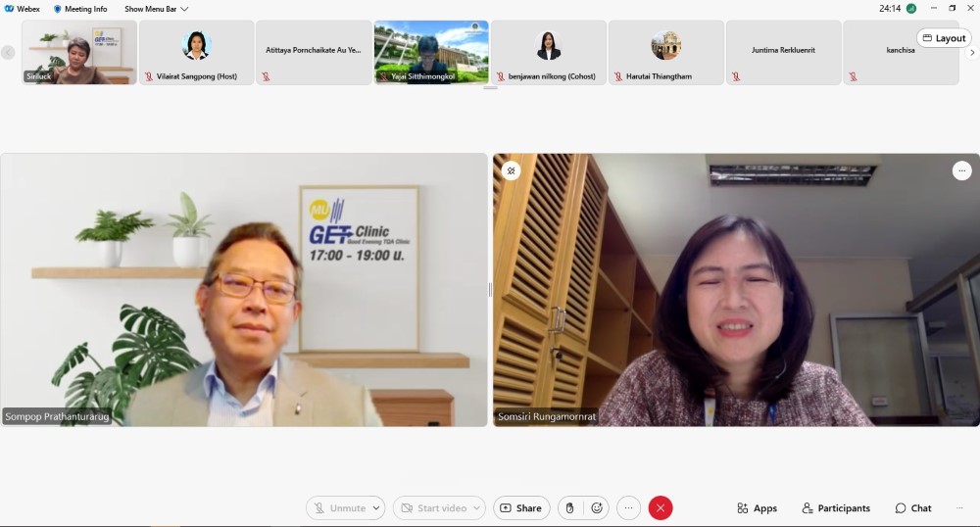The width and height of the screenshot is (980, 527).
Task: Expand the Show Menu Bar chevron
Action: click(184, 9)
